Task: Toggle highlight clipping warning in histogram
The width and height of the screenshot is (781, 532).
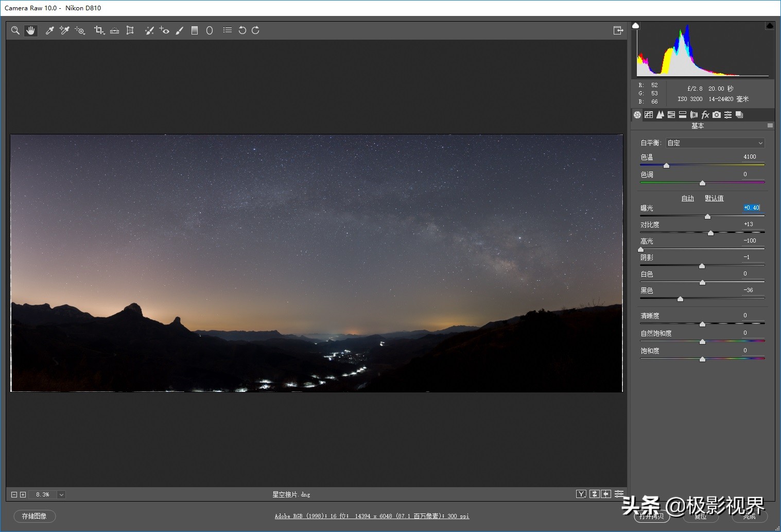Action: click(770, 26)
